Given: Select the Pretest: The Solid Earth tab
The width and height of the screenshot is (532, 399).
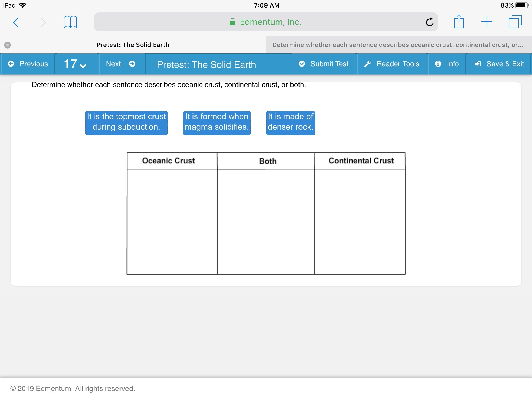Looking at the screenshot, I should pyautogui.click(x=133, y=45).
